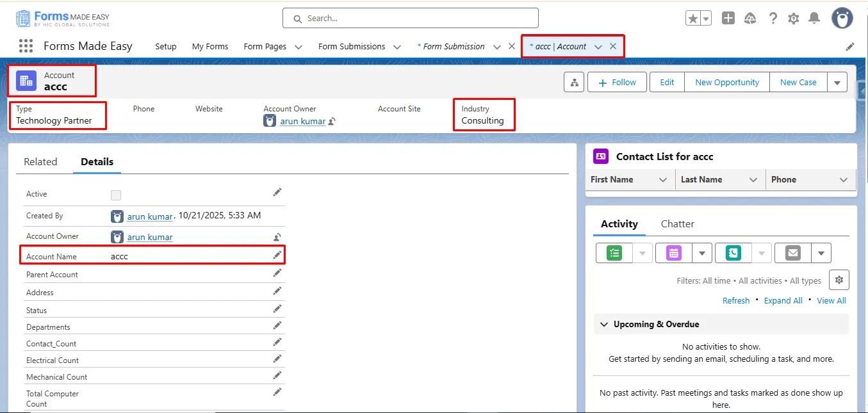Open Phone column dropdown
This screenshot has height=413, width=868.
click(844, 180)
